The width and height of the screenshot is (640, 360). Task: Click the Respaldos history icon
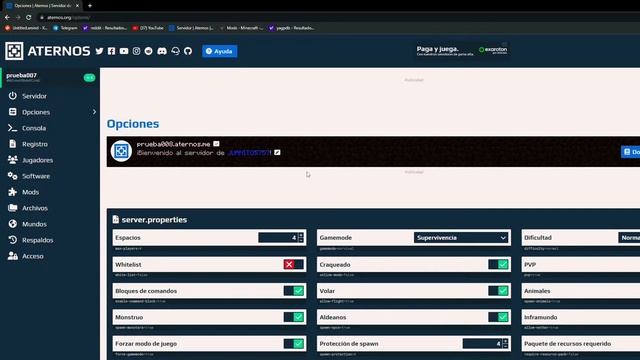click(x=13, y=240)
